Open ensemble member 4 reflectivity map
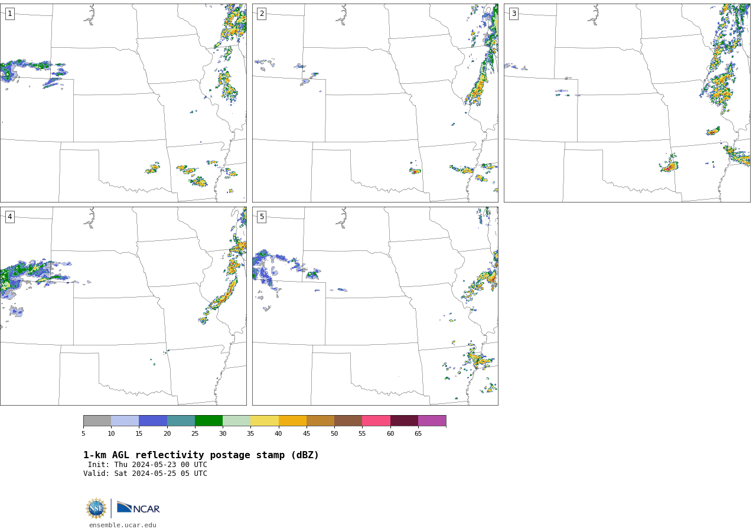The width and height of the screenshot is (756, 532). point(123,306)
